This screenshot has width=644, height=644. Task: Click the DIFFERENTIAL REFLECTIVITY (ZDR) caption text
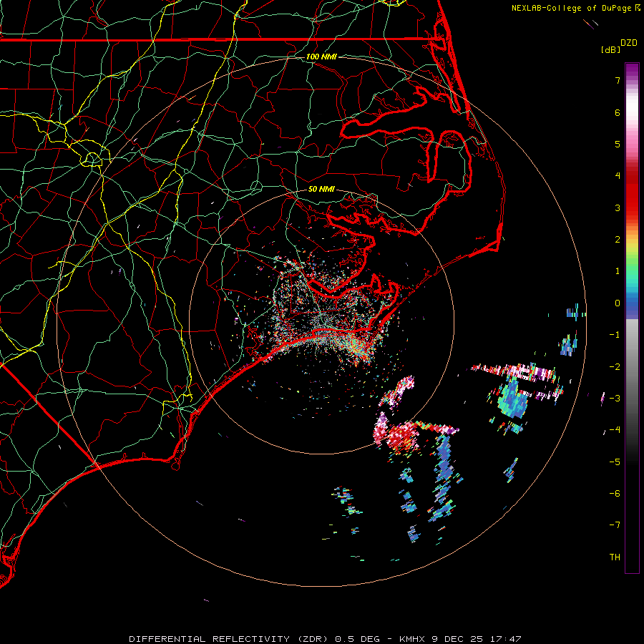(230, 639)
